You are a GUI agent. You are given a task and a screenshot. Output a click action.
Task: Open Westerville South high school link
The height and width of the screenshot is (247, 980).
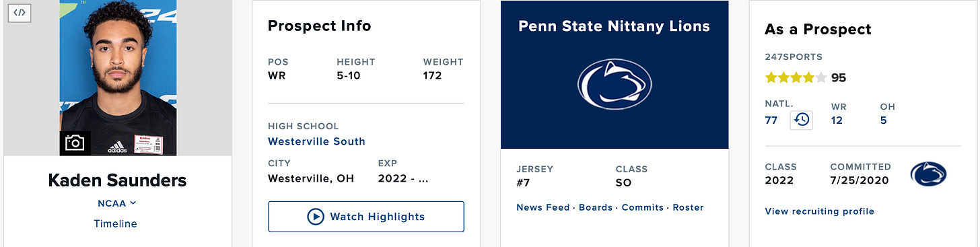[x=316, y=141]
